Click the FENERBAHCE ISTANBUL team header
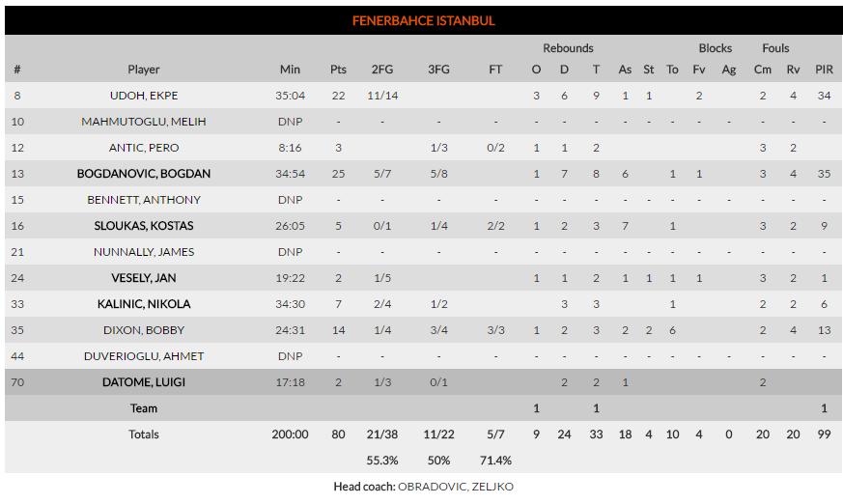The height and width of the screenshot is (504, 843). click(x=424, y=20)
